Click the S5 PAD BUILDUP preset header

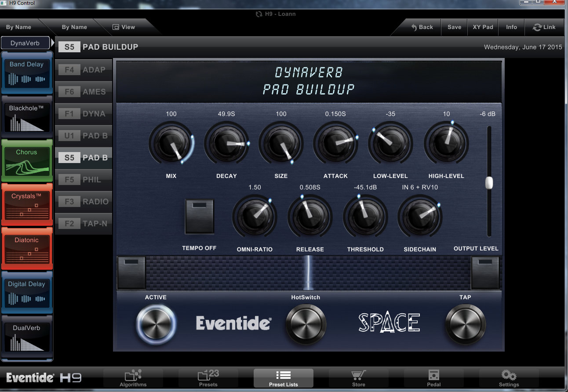point(98,47)
